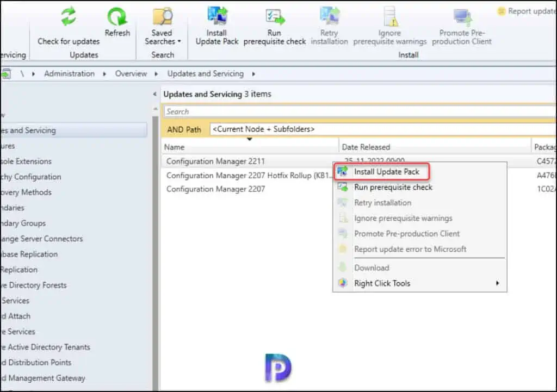
Task: Select Report update error to Microsoft entry
Action: 410,249
